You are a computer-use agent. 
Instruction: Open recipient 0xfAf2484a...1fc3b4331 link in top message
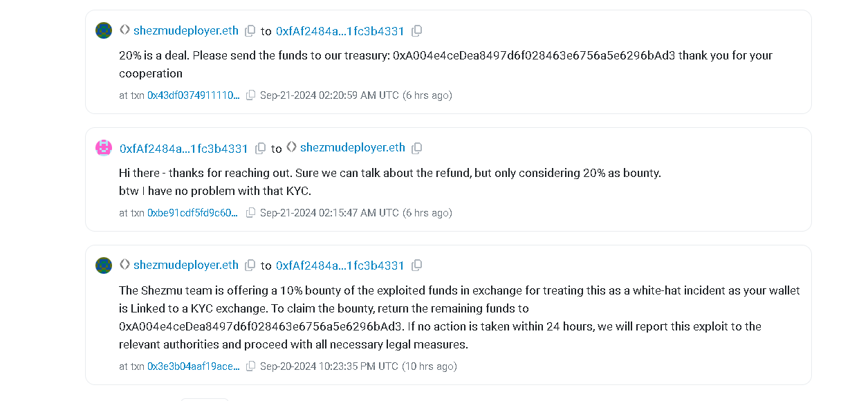(340, 31)
